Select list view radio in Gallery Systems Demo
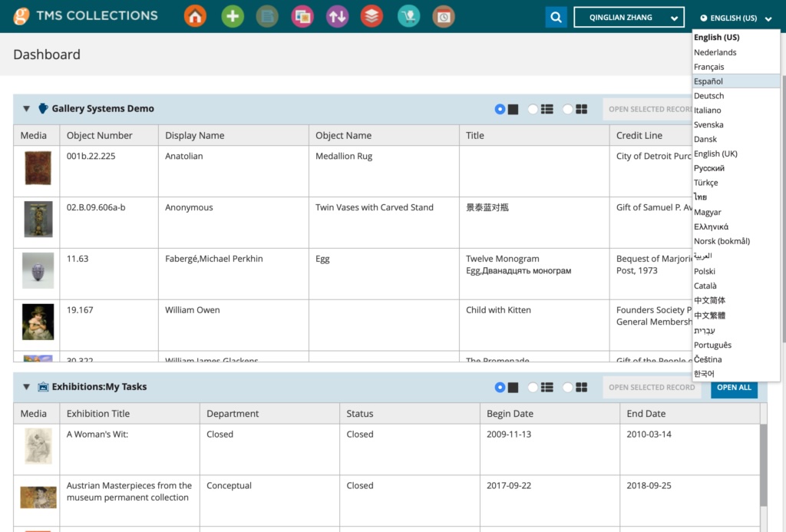786x532 pixels. tap(533, 109)
